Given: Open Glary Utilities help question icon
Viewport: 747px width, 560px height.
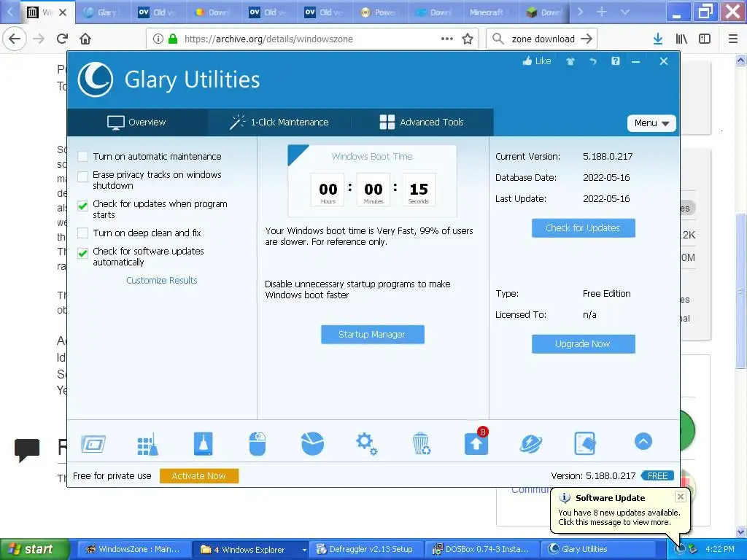Looking at the screenshot, I should pos(616,61).
